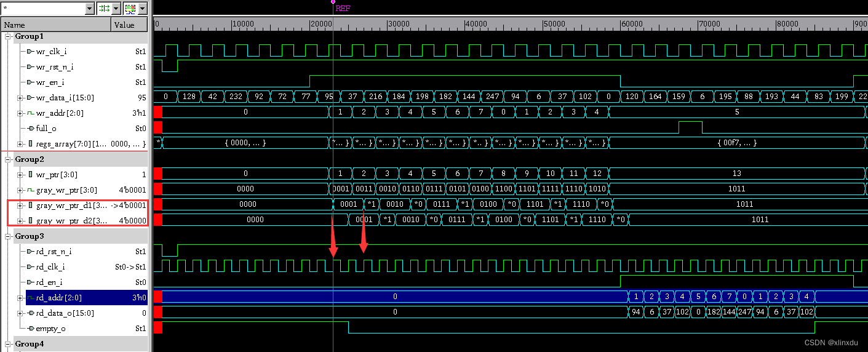Open the signal filter dropdown arrow
The width and height of the screenshot is (868, 352).
click(90, 8)
